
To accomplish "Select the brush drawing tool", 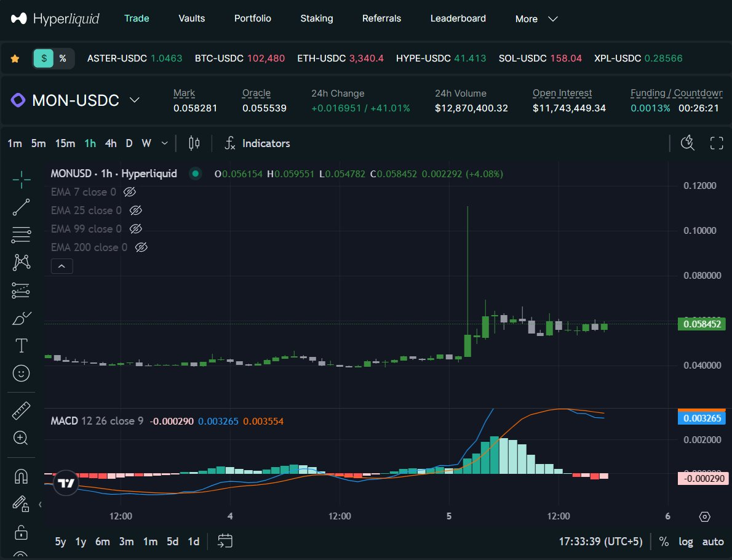I will point(20,318).
